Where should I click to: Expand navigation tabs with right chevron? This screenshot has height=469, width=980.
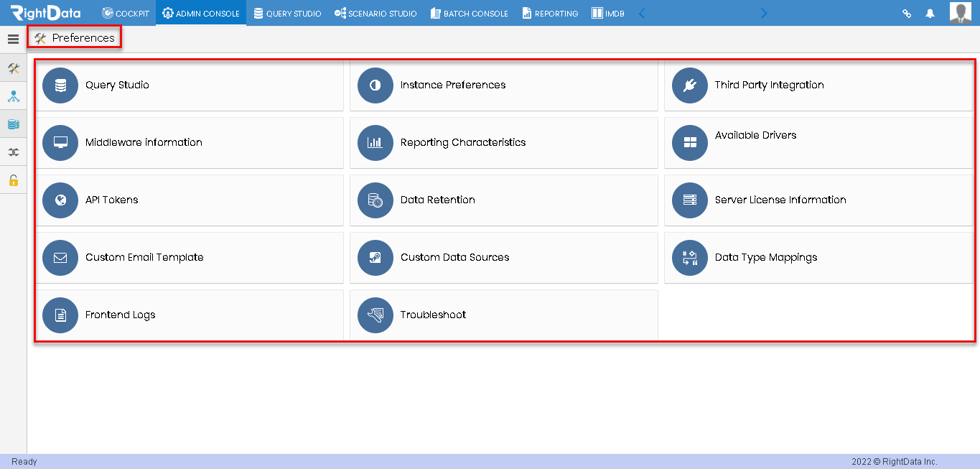pyautogui.click(x=764, y=13)
